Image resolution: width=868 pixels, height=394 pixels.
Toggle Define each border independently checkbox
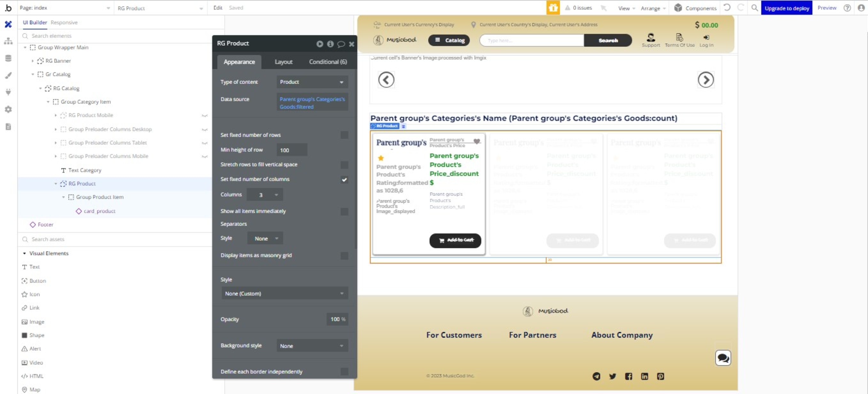click(x=344, y=372)
